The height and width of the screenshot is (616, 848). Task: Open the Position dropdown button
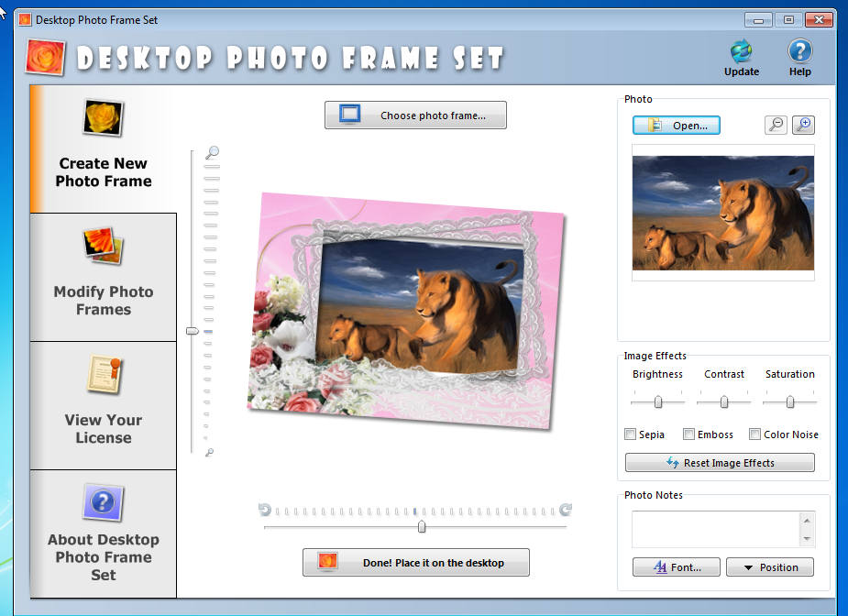coord(770,567)
